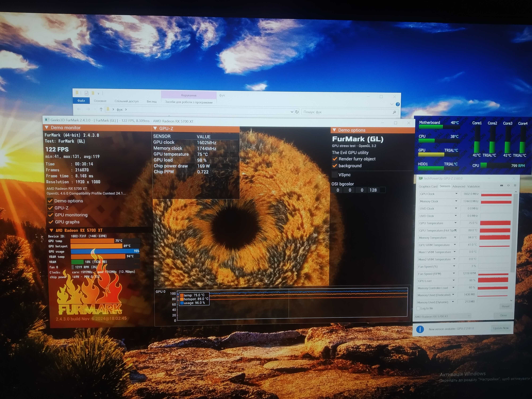532x399 pixels.
Task: Click Motherboard 40°C reading in monitor widget
Action: click(x=455, y=123)
